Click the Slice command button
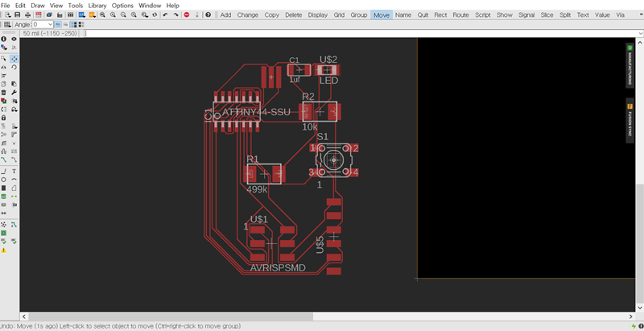The width and height of the screenshot is (644, 331). [x=547, y=14]
